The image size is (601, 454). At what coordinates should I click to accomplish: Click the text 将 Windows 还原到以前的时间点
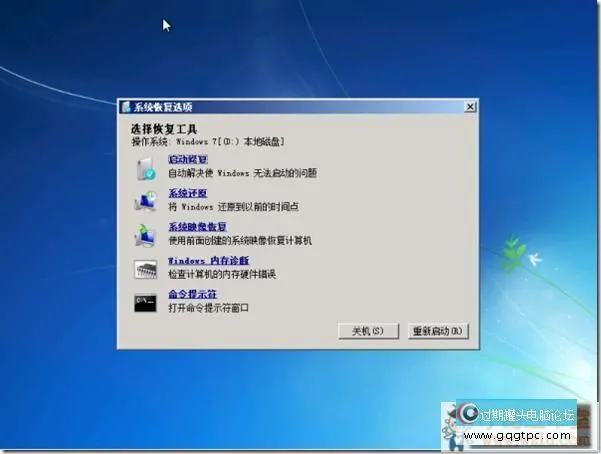[233, 207]
